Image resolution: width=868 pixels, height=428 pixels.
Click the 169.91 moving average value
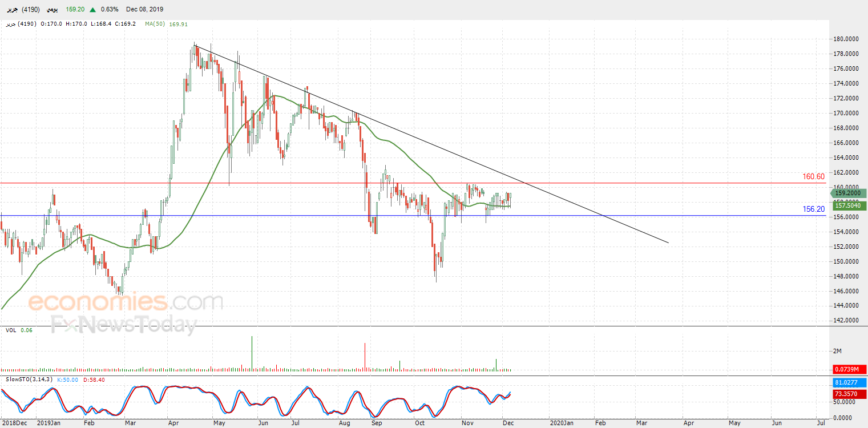(x=178, y=24)
